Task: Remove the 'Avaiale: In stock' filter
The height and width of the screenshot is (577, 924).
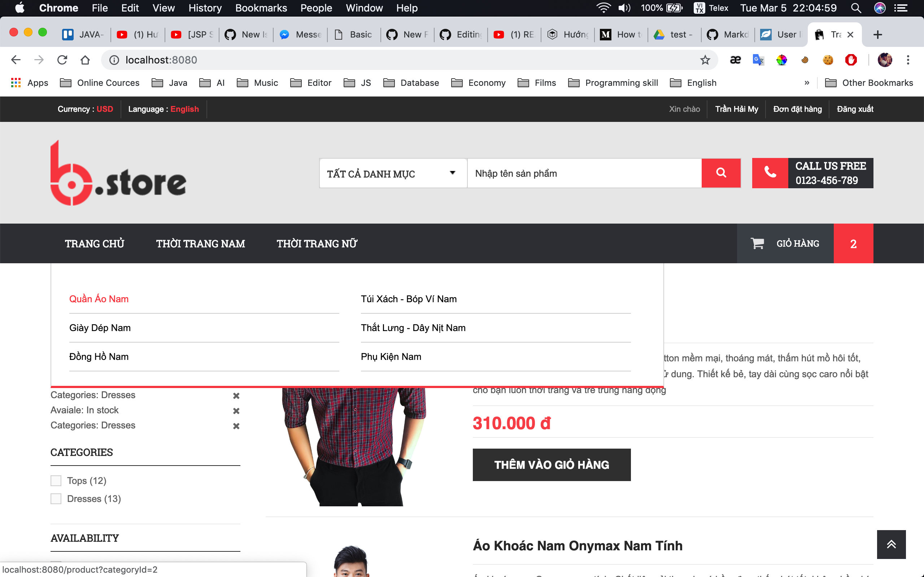Action: [236, 411]
